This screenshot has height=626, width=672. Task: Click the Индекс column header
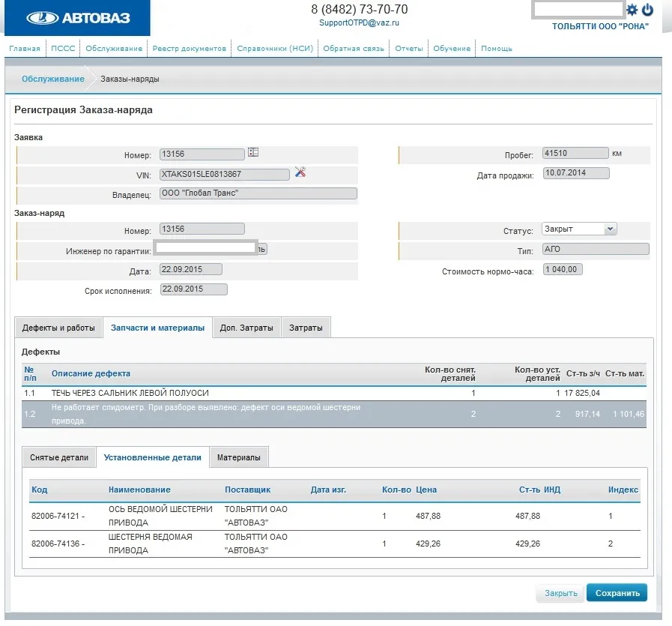point(623,490)
